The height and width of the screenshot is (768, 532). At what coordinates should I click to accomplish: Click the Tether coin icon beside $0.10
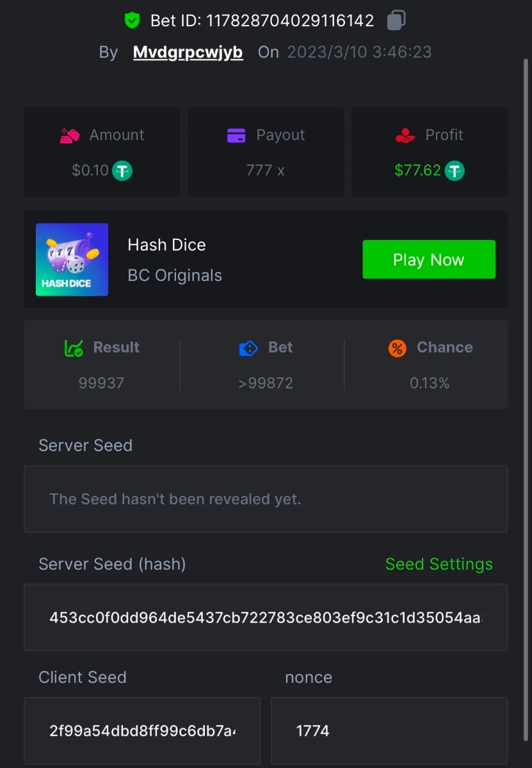pos(122,171)
